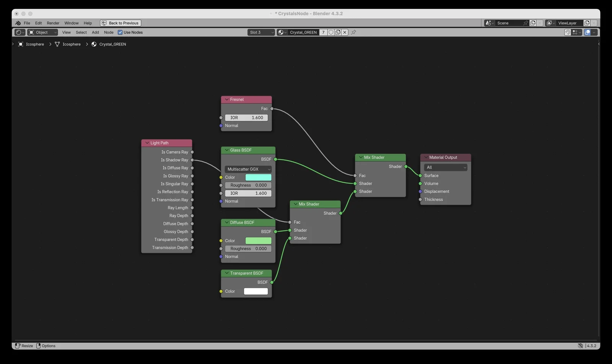The image size is (612, 364).
Task: Click the Options button in the status bar
Action: [46, 346]
